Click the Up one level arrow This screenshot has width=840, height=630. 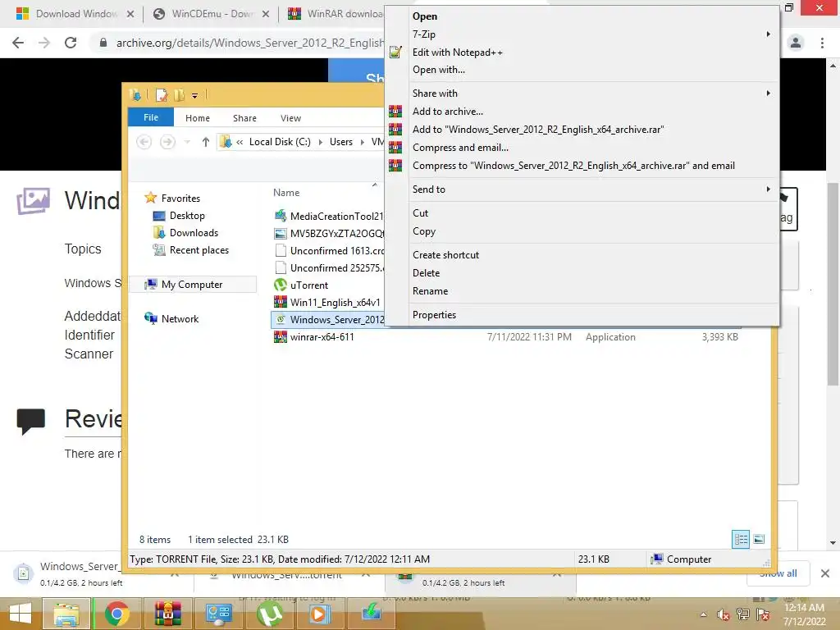click(206, 142)
